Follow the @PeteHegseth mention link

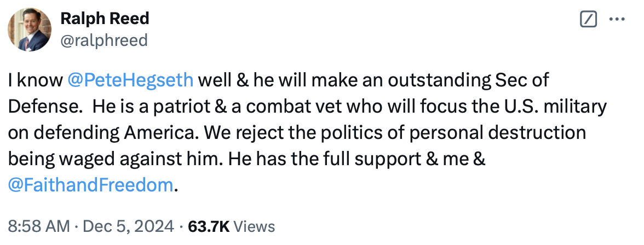(130, 80)
